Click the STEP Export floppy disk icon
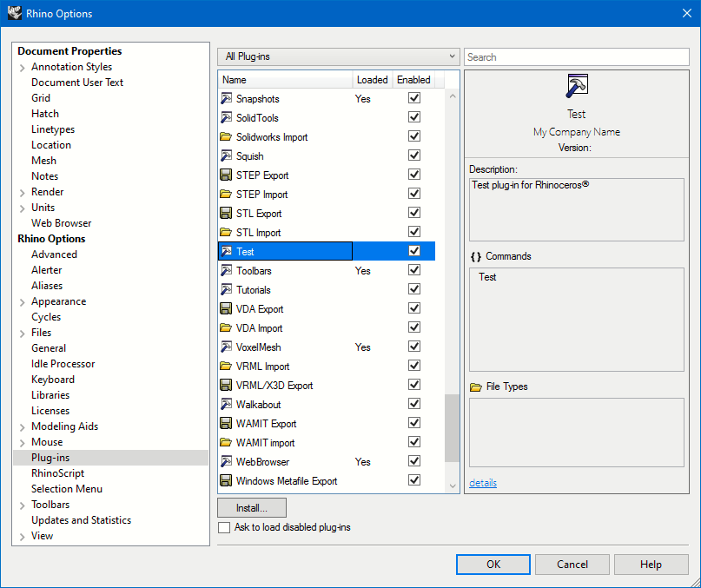This screenshot has width=701, height=588. click(x=226, y=175)
